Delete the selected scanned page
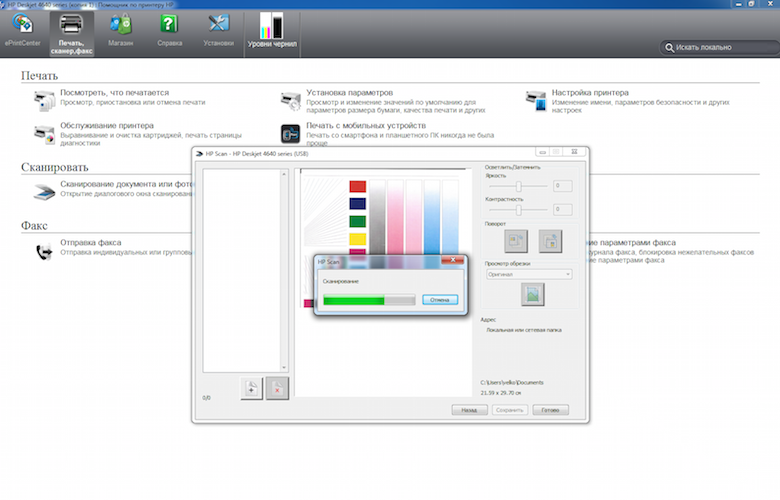Image resolution: width=780 pixels, height=500 pixels. [x=277, y=388]
